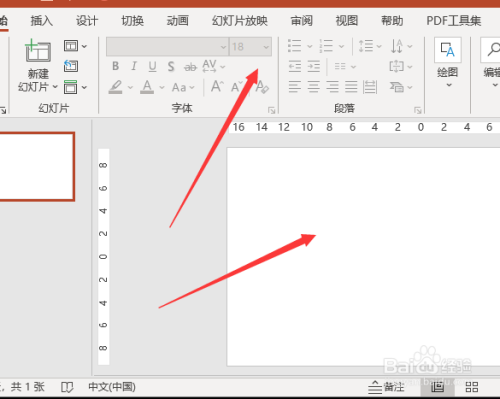Switch to the 设计 tab
Screen dimensions: 500x399
tap(87, 21)
